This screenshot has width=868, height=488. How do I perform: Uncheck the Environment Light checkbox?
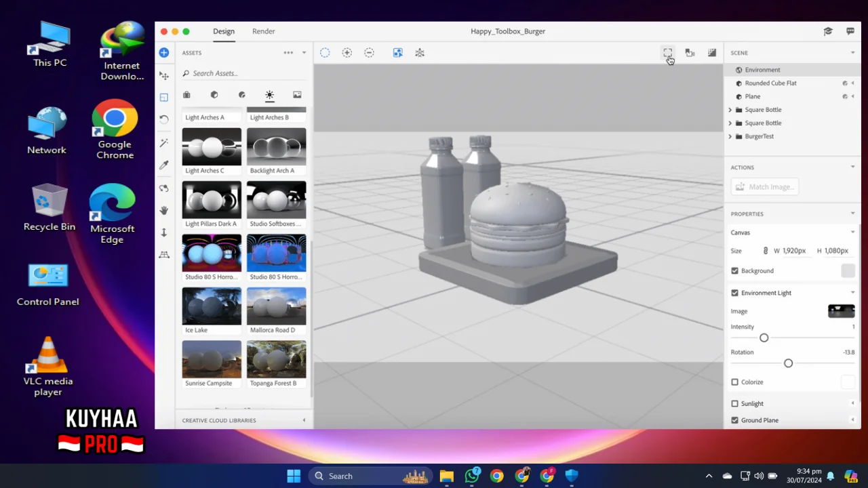coord(734,293)
